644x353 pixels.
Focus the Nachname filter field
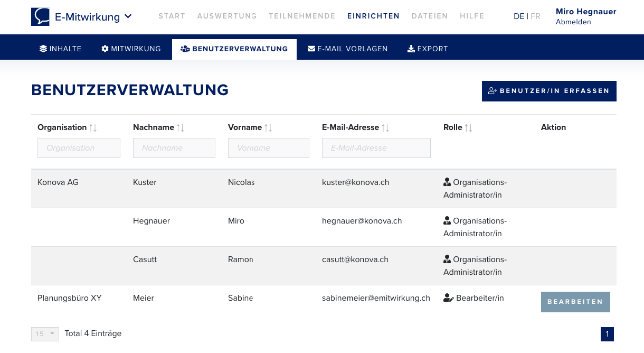click(174, 148)
